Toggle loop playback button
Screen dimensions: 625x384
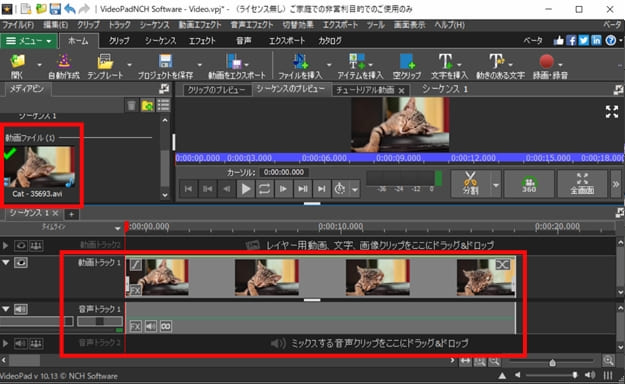264,189
